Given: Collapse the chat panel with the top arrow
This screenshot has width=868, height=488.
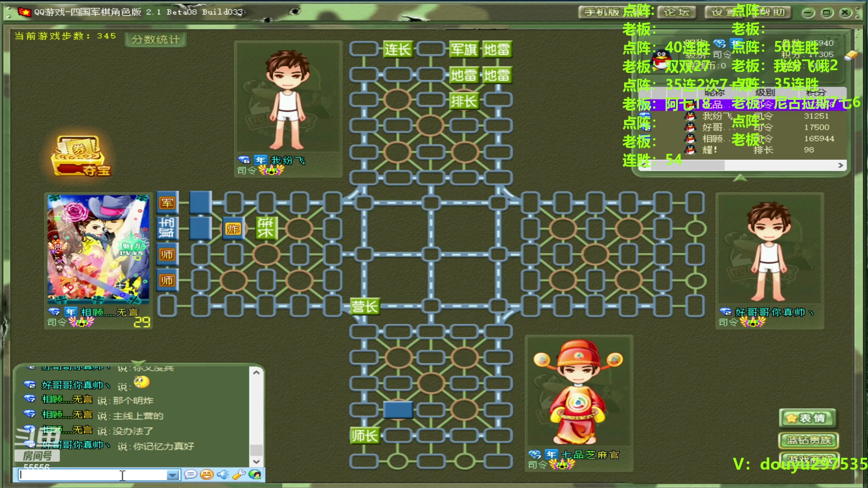Looking at the screenshot, I should pos(138,363).
